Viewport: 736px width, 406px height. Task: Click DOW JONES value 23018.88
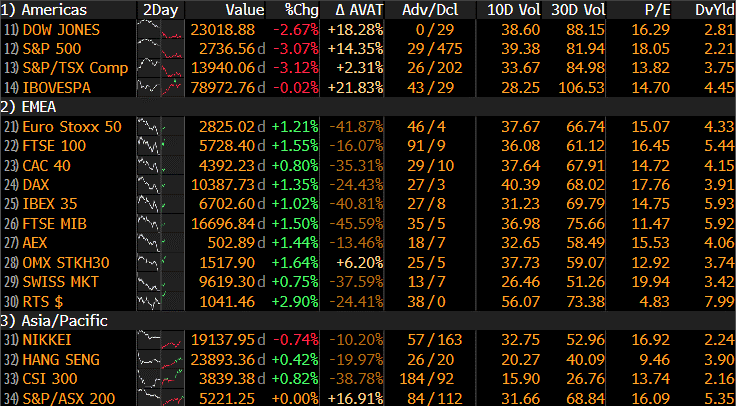coord(223,30)
